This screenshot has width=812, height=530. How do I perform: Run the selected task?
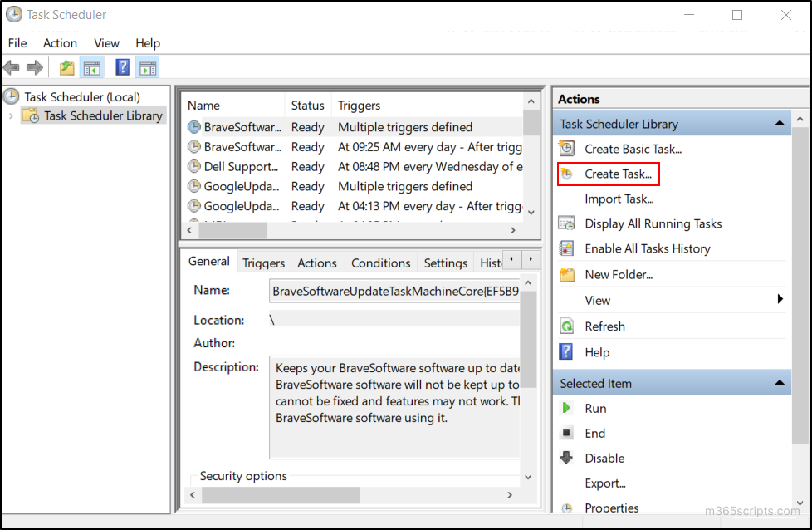point(595,408)
